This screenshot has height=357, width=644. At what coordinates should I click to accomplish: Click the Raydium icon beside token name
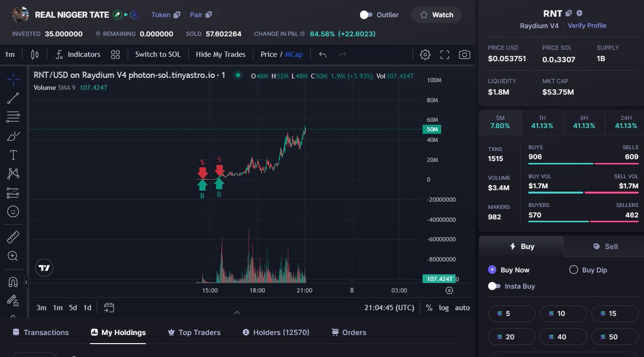click(134, 15)
